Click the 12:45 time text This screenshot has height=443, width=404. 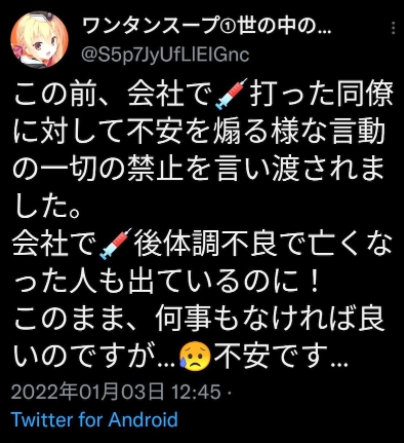click(x=196, y=392)
